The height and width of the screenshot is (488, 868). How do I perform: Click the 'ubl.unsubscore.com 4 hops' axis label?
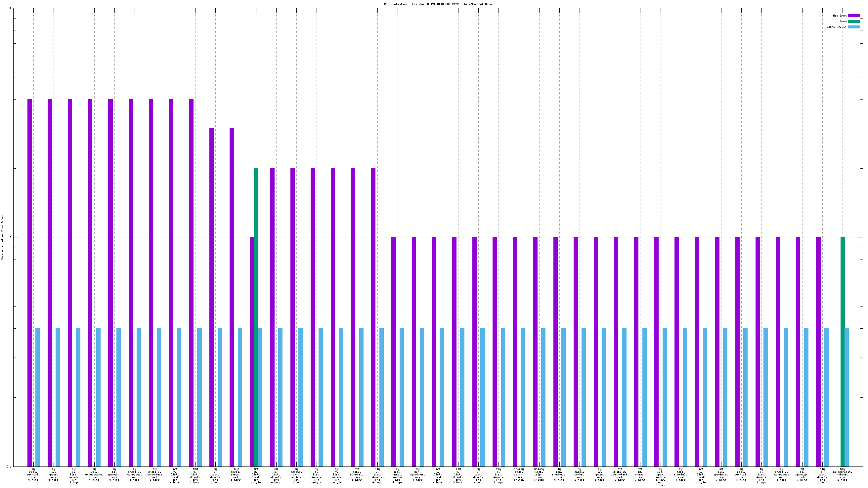[x=94, y=474]
